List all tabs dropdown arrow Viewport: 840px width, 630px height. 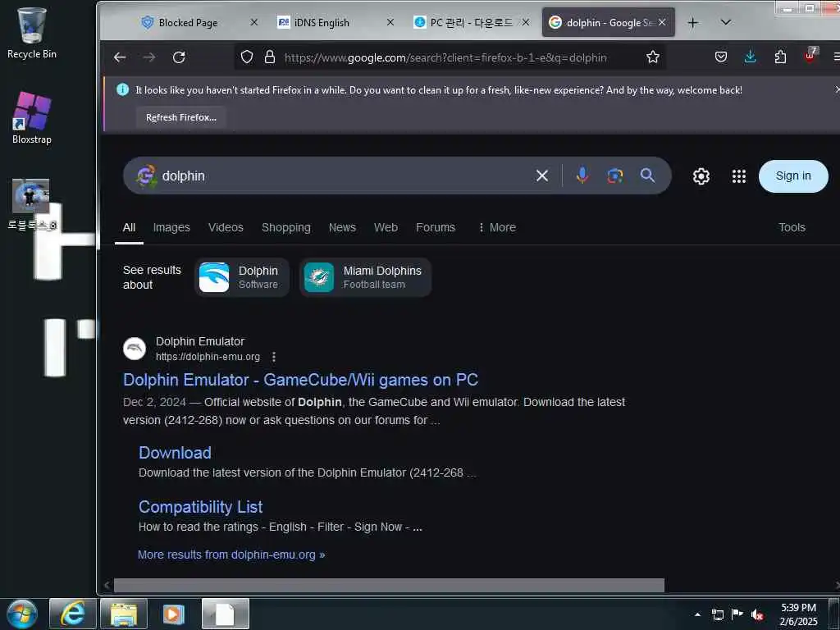point(726,22)
